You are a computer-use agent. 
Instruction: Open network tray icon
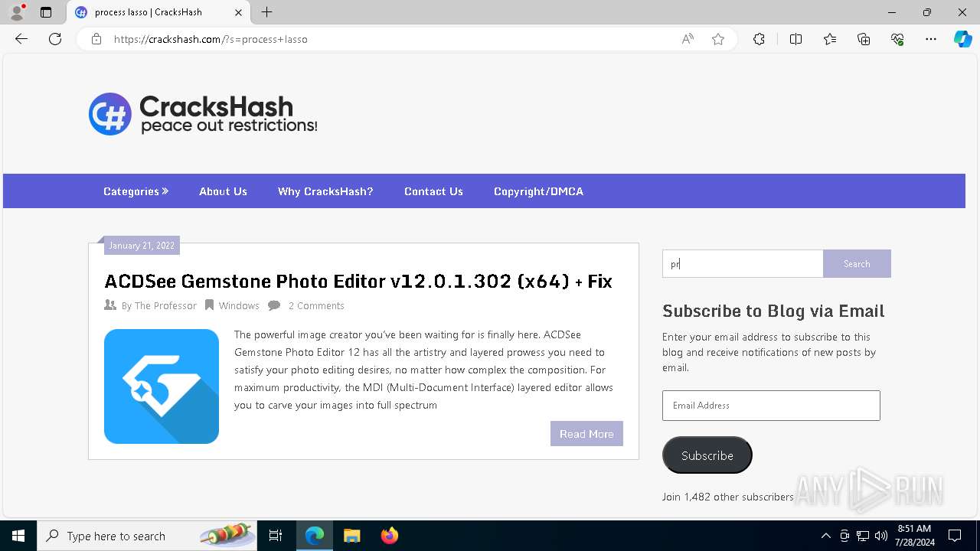coord(863,536)
